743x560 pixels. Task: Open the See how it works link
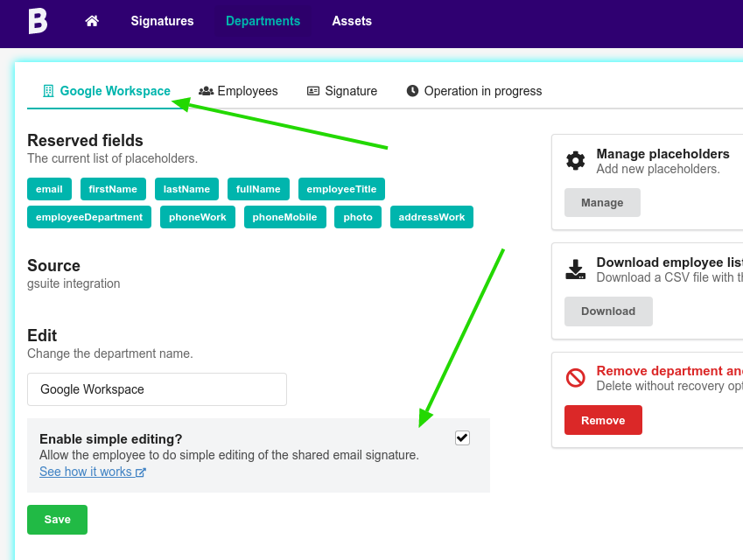93,472
